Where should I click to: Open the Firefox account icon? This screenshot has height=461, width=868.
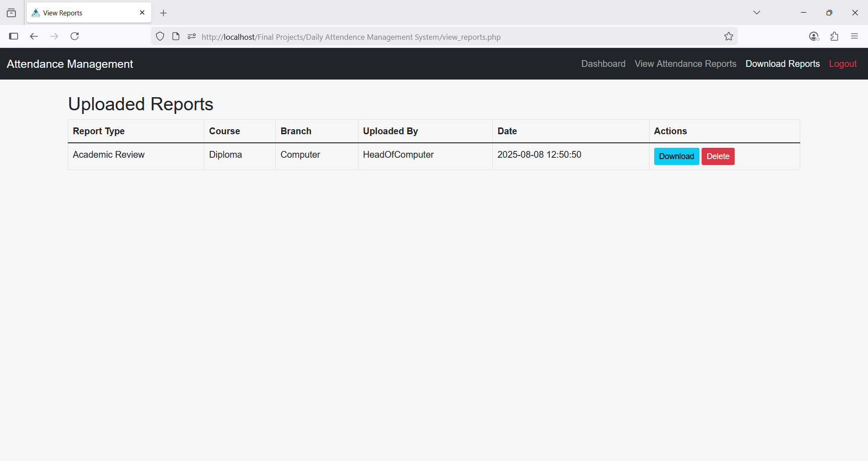click(x=814, y=37)
